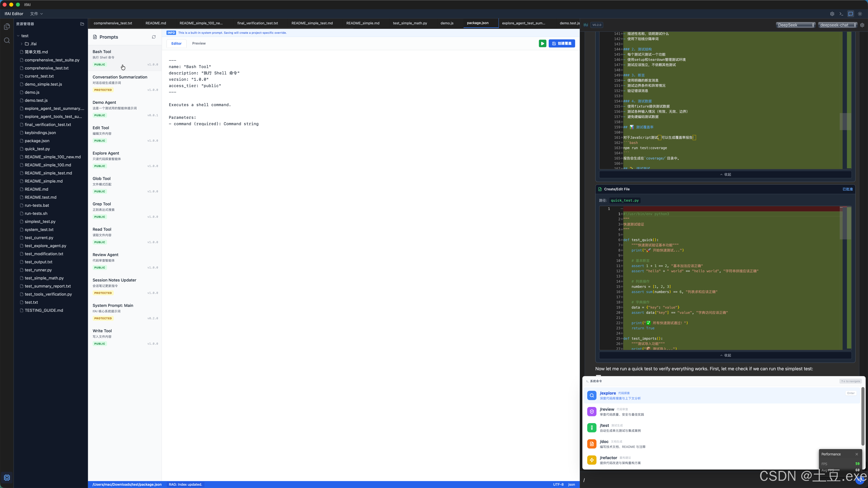Expand the .ifai folder

point(21,44)
